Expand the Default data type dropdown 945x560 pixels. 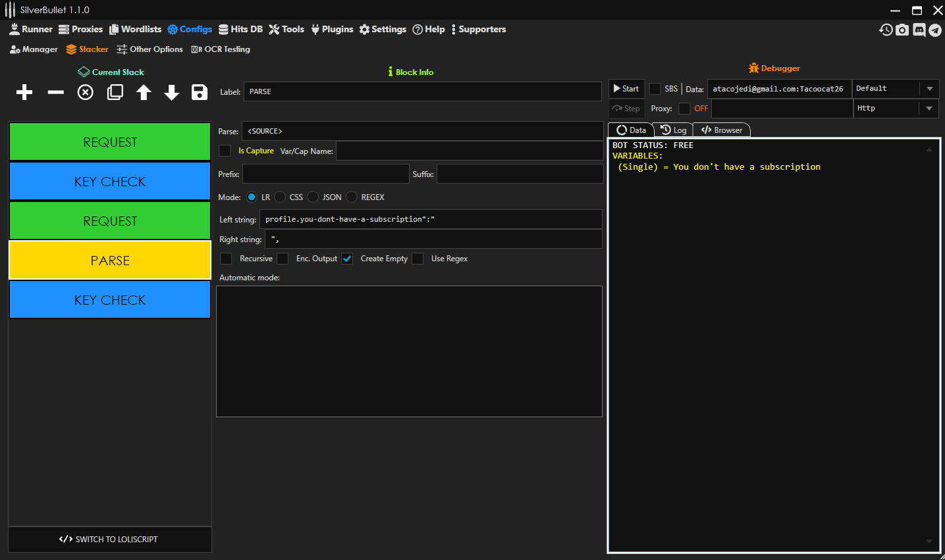click(929, 89)
